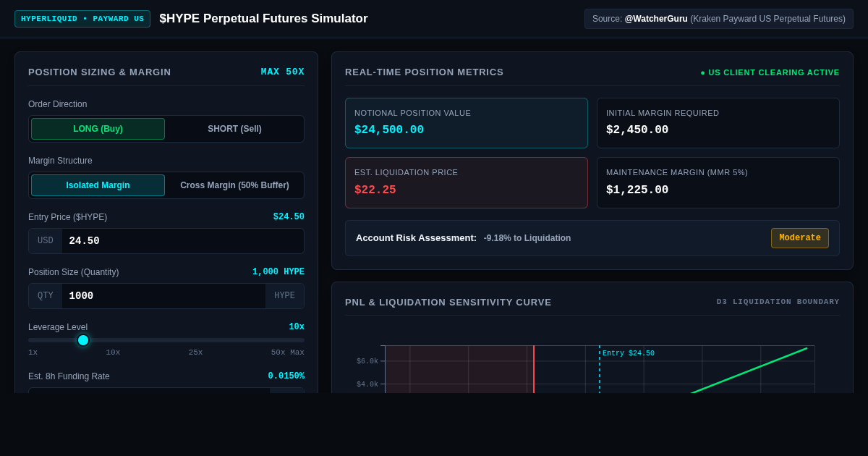
Task: Click the -9.18% to Liquidation text
Action: coord(527,238)
